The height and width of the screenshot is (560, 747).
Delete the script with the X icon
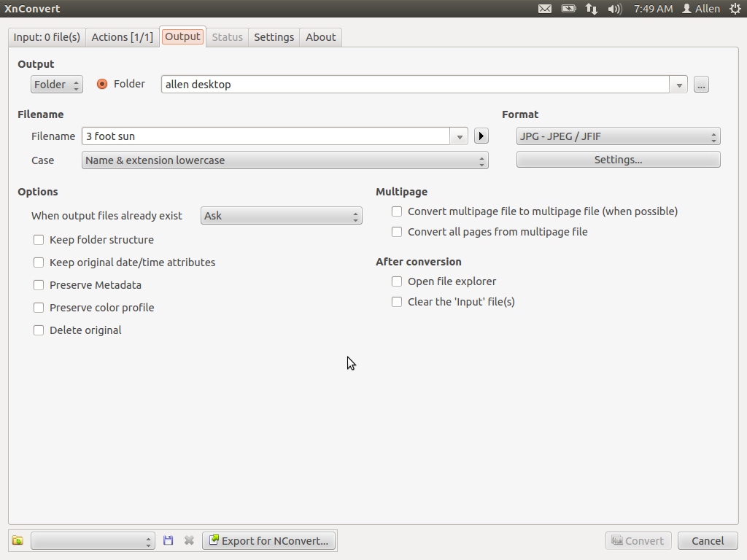(189, 540)
